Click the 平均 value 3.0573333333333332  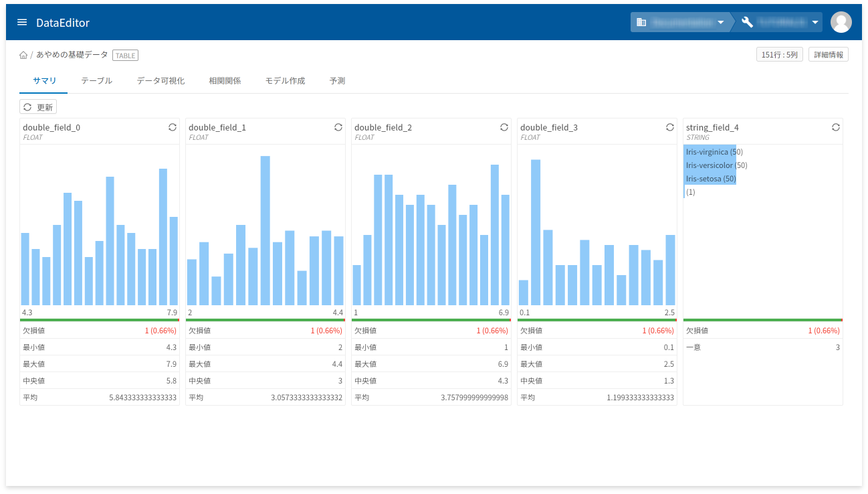306,398
